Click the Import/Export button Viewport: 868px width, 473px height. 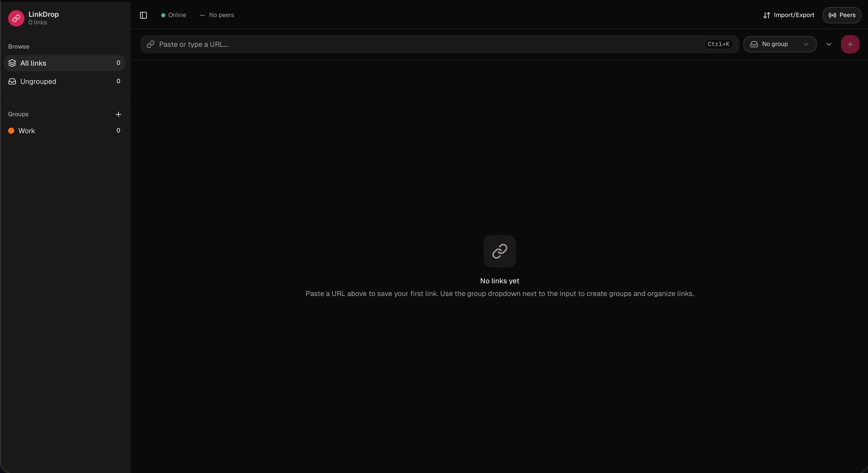pyautogui.click(x=788, y=15)
